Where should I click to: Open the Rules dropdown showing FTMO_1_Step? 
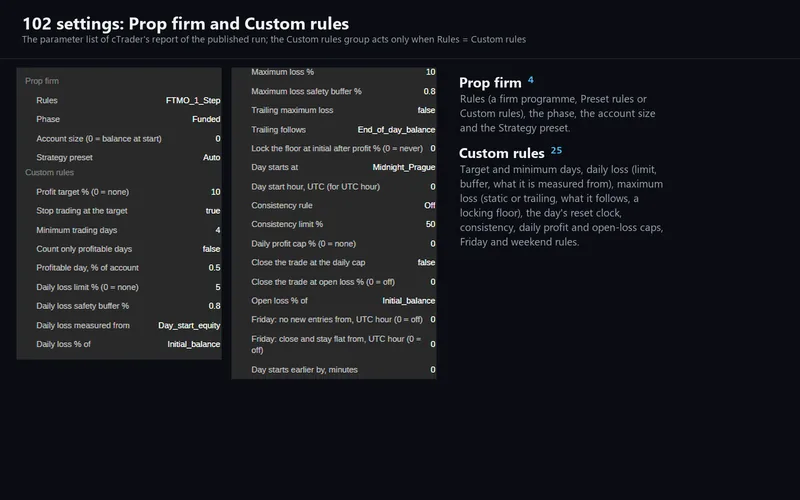193,101
